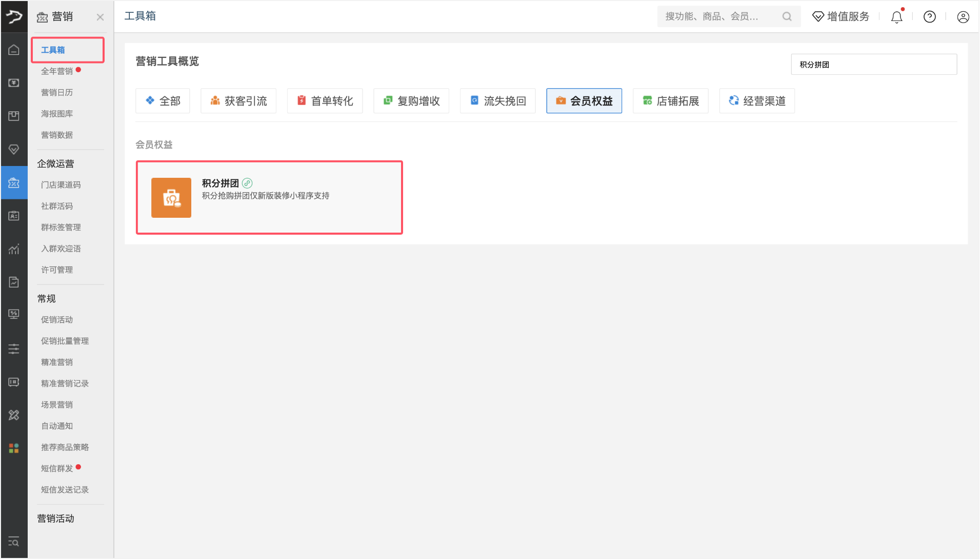This screenshot has height=559, width=980.
Task: Click the orange 积分拼团 tool icon
Action: [171, 198]
